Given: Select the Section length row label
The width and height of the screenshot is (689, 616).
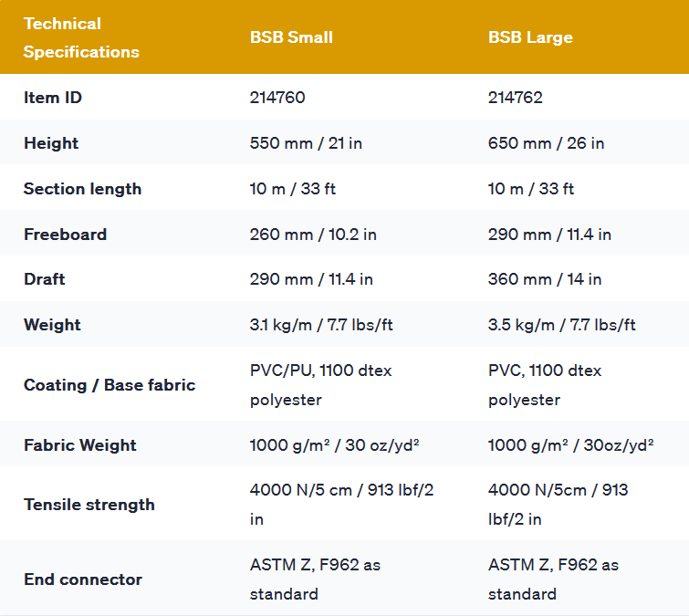Looking at the screenshot, I should 82,189.
